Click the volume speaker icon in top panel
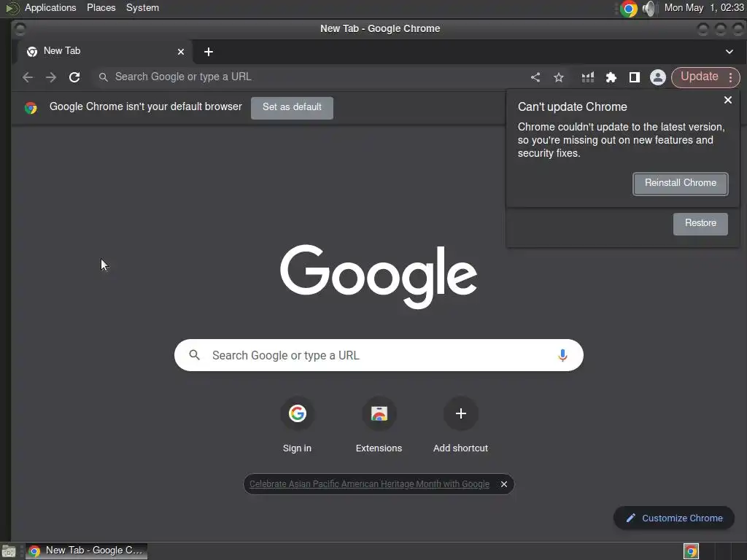Image resolution: width=747 pixels, height=560 pixels. click(649, 9)
